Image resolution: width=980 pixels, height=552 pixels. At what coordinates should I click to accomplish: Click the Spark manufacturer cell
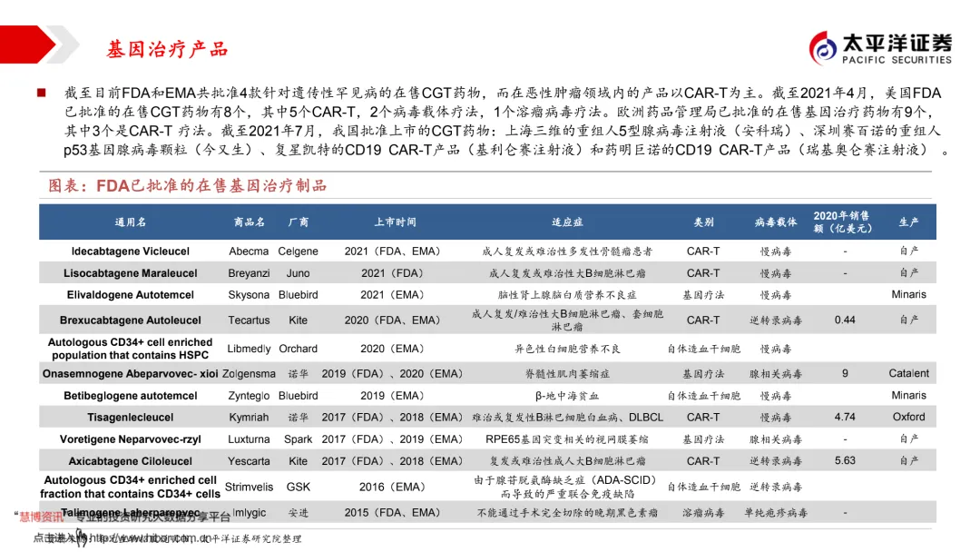299,439
